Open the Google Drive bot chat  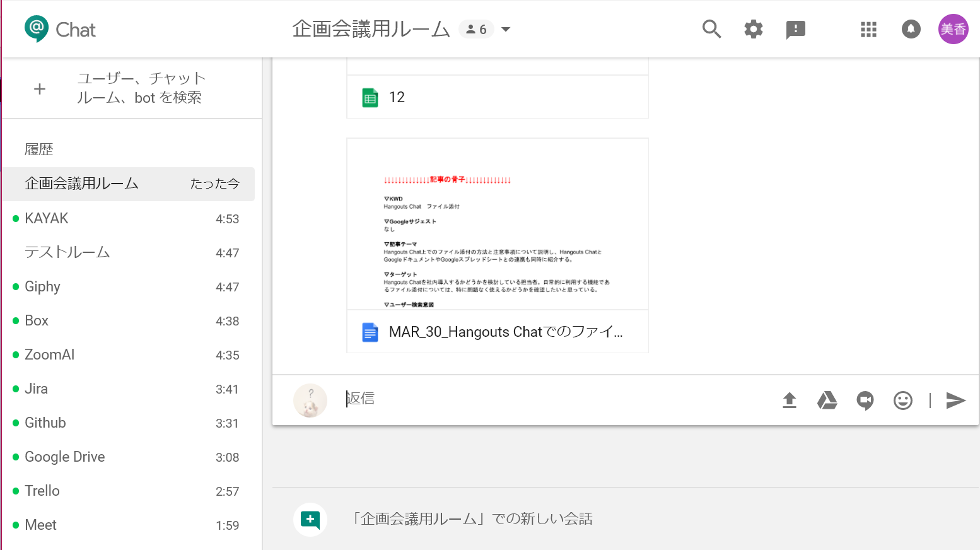[x=64, y=457]
